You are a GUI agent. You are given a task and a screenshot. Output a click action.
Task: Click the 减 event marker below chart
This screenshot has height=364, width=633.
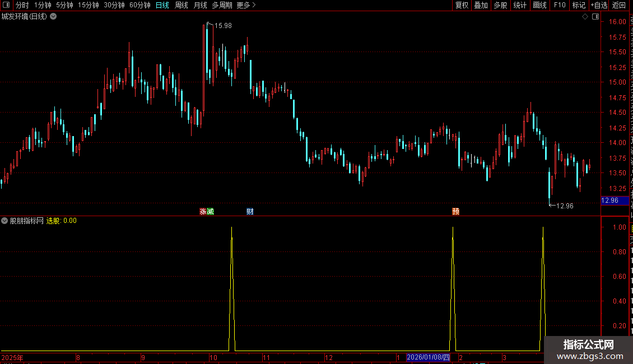click(x=210, y=212)
